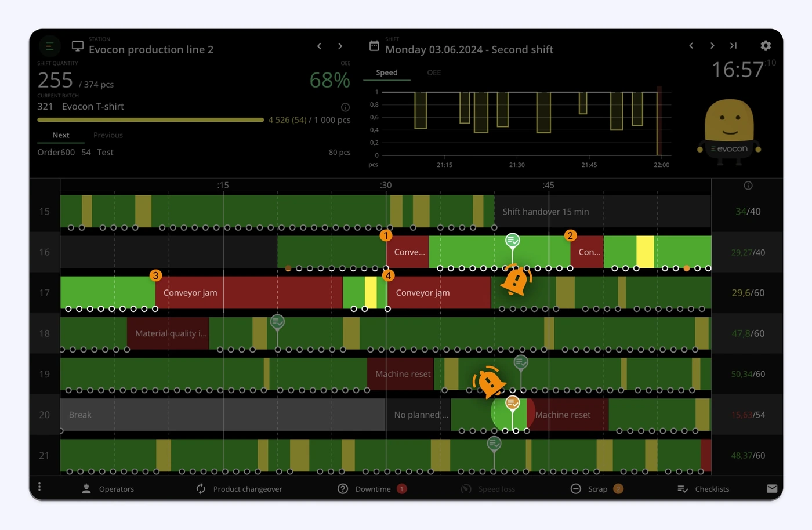Viewport: 812px width, 530px height.
Task: Click the batch info circle icon
Action: (345, 107)
